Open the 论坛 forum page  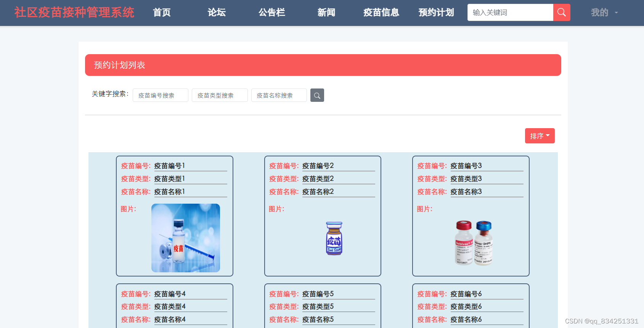pos(217,13)
